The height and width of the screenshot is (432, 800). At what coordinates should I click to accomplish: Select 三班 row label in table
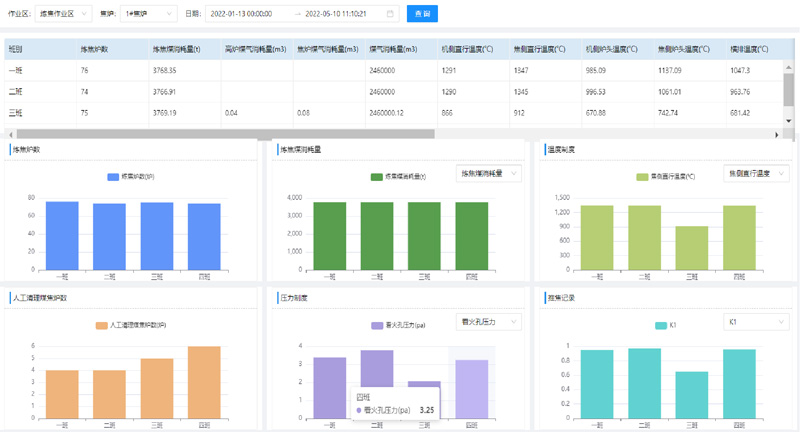(15, 113)
